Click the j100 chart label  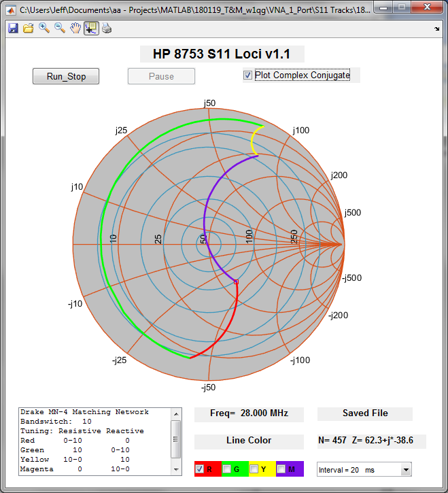coord(301,130)
